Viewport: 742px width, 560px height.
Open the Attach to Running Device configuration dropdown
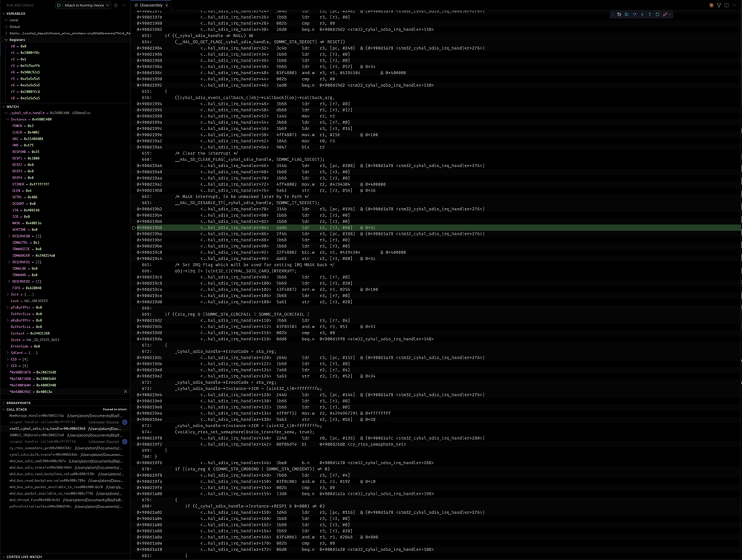point(87,5)
